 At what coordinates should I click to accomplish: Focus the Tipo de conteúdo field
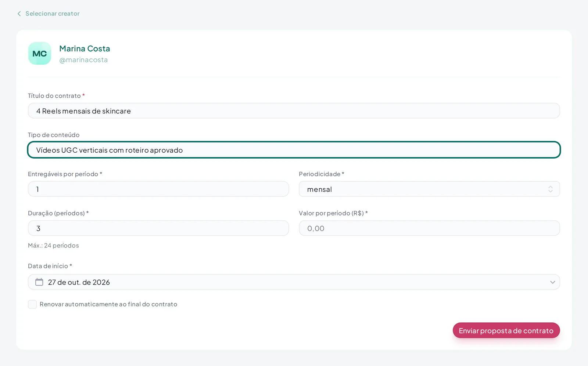click(x=294, y=150)
